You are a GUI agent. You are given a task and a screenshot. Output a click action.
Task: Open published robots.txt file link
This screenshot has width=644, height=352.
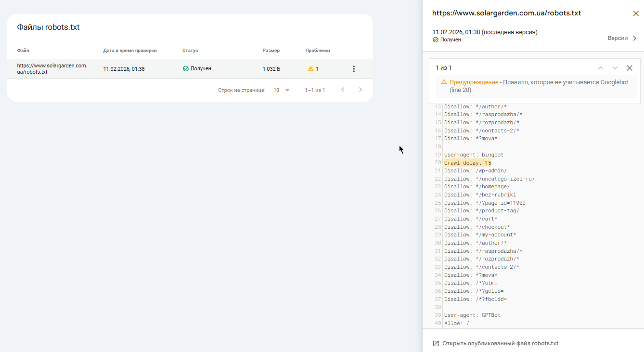coord(500,343)
